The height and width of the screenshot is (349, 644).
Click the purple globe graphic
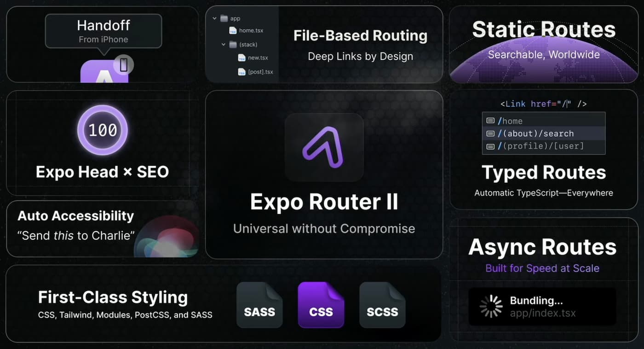(x=543, y=60)
